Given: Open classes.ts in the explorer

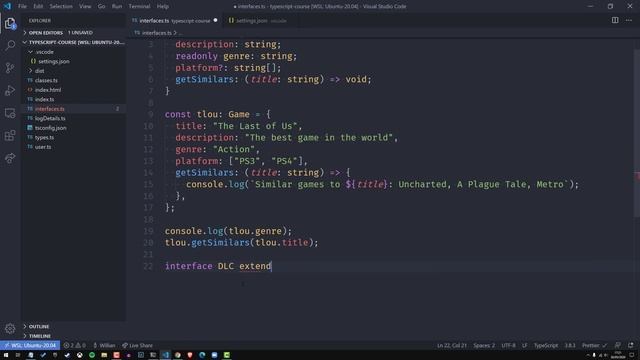Looking at the screenshot, I should (73, 80).
